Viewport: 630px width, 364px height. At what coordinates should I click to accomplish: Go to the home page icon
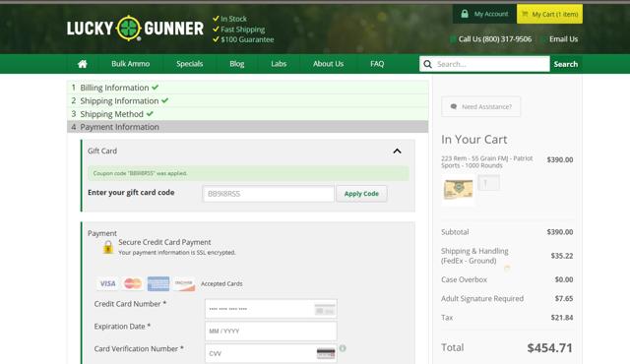tap(83, 64)
